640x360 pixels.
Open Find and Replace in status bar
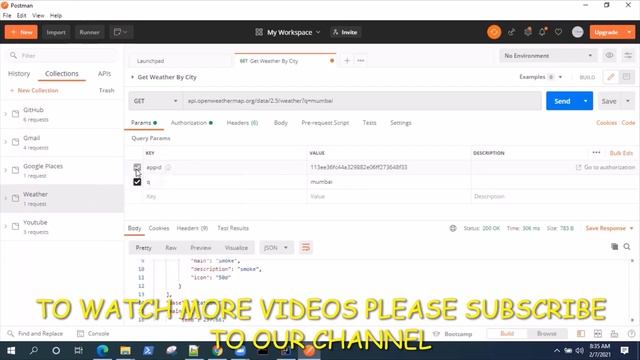click(35, 333)
